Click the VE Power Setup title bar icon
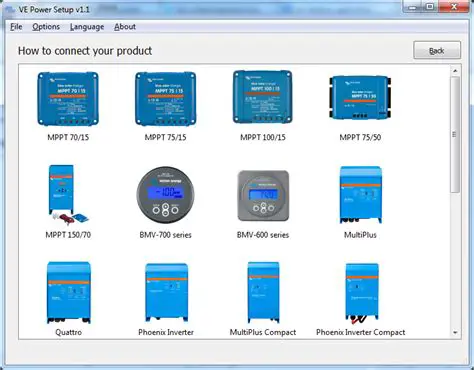 click(10, 9)
